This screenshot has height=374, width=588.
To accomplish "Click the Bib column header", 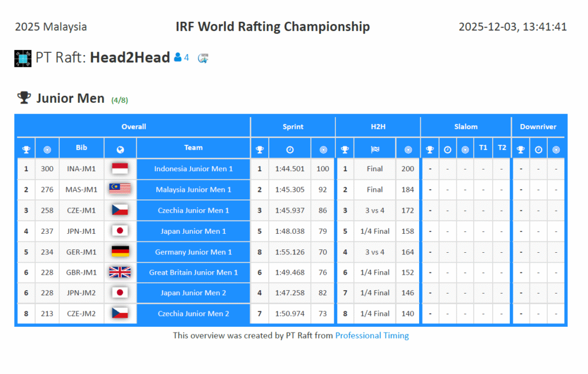I will point(82,148).
